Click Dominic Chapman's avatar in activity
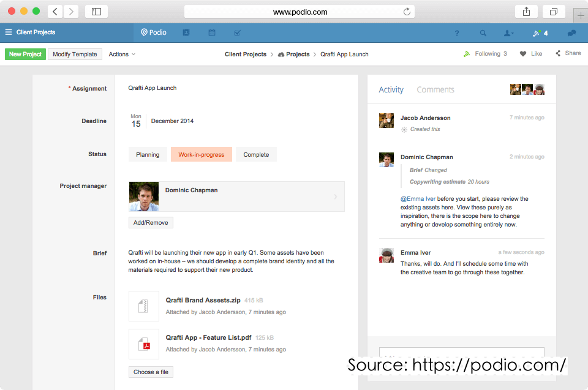This screenshot has width=588, height=390. tap(386, 160)
